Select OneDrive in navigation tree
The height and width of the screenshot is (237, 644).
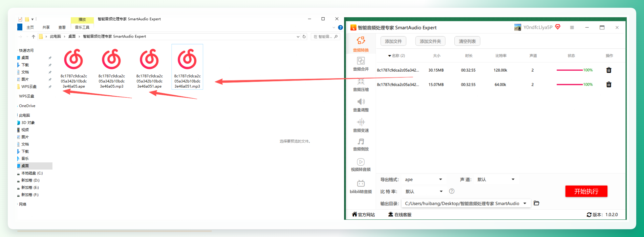coord(27,106)
